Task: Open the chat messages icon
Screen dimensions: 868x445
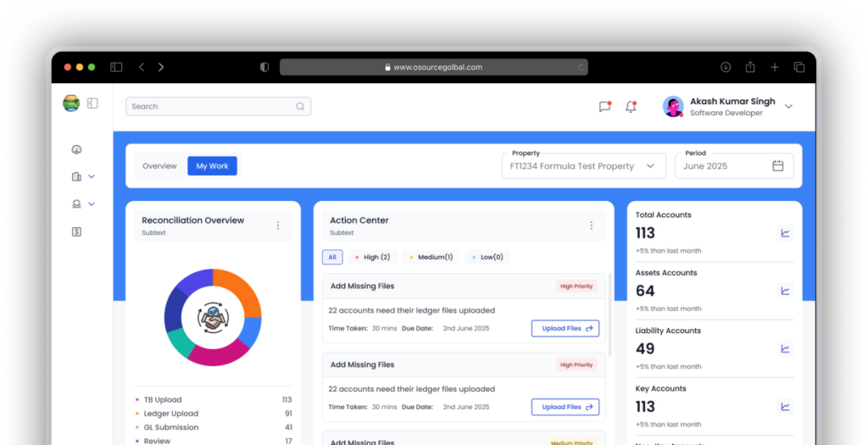Action: 604,107
